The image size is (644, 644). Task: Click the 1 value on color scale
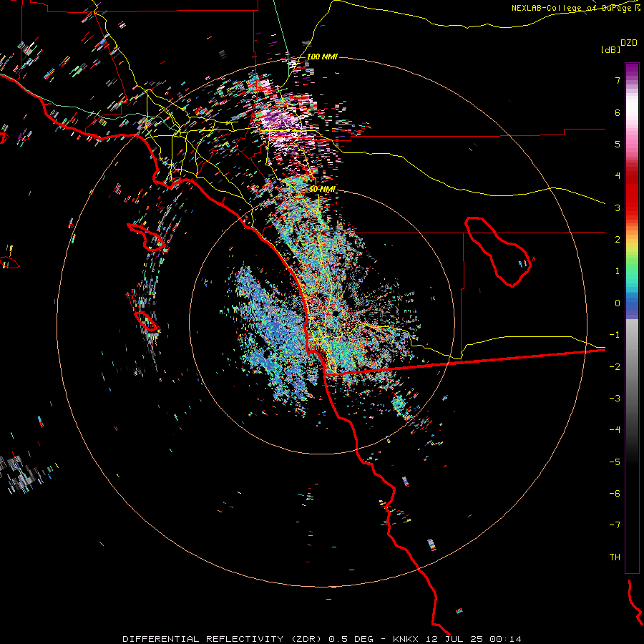coord(618,271)
